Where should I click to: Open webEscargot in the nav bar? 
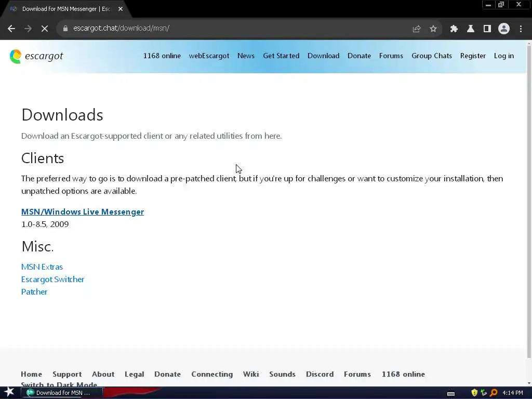(209, 56)
